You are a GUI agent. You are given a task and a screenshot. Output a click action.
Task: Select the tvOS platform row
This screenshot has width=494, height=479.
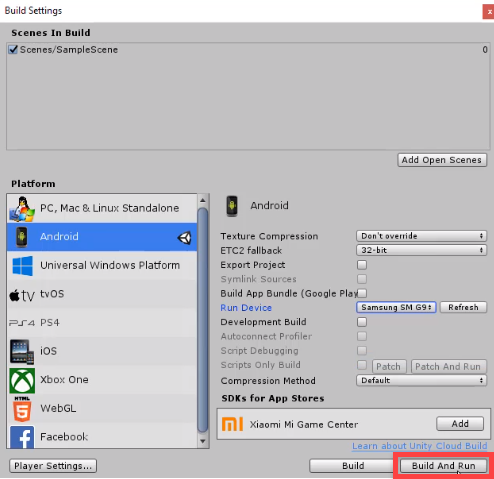click(x=102, y=294)
